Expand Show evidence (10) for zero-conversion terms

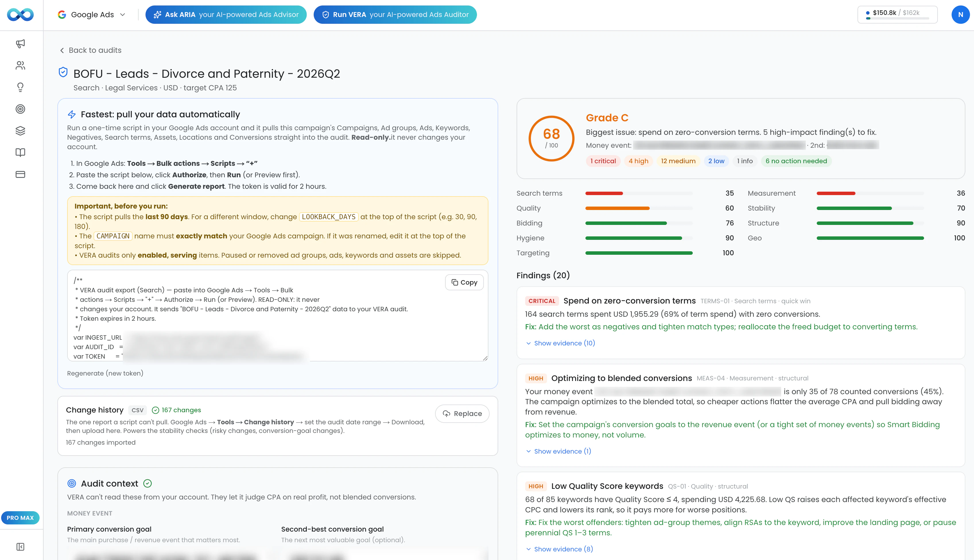[560, 343]
